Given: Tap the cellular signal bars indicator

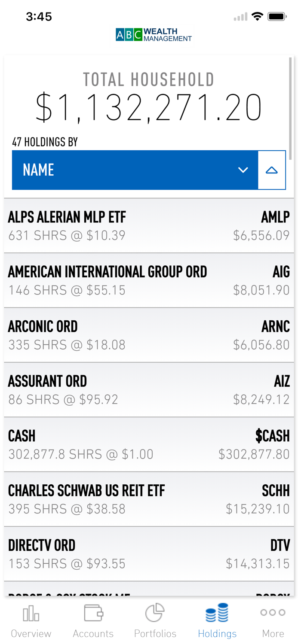Looking at the screenshot, I should coord(241,16).
